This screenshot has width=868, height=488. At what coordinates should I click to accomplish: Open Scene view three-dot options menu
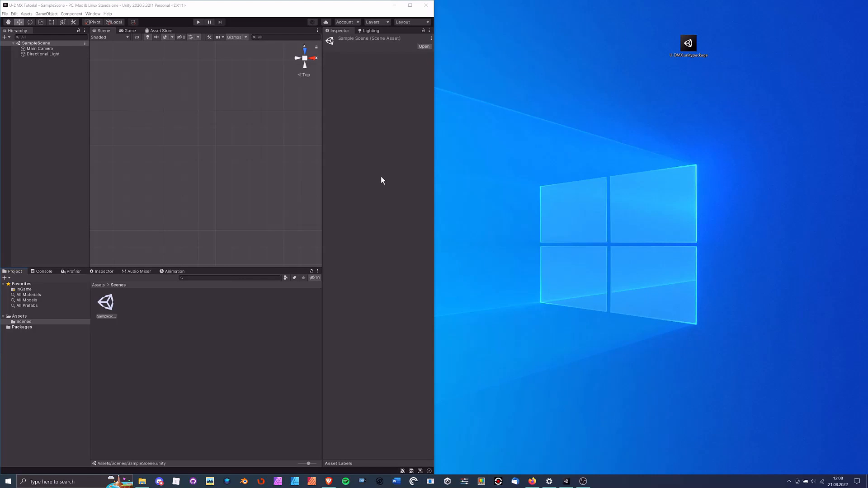[x=317, y=31]
